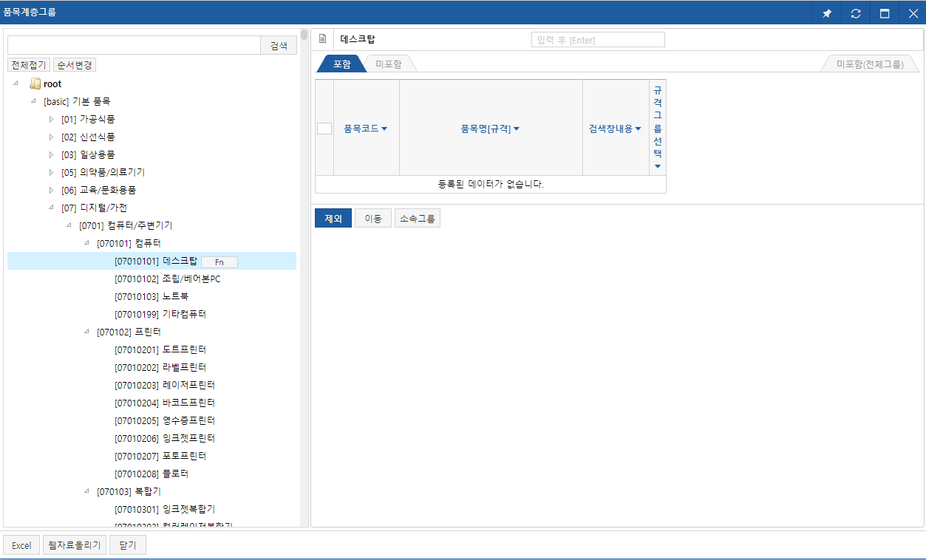926x560 pixels.
Task: Select the [07010203] 레이저프린터 item
Action: coord(165,385)
